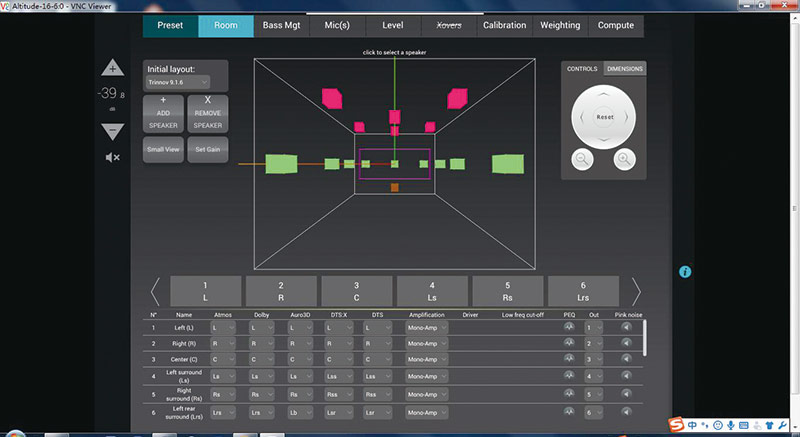Click the REMOVE SPEAKER button
The width and height of the screenshot is (800, 437).
pyautogui.click(x=208, y=114)
